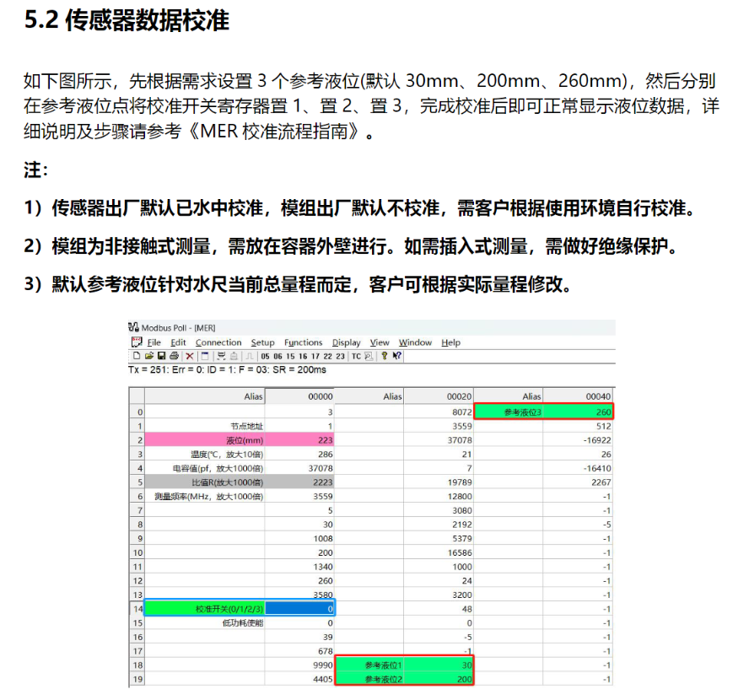Open the Window menu
Screen dimensions: 749x700
(x=415, y=342)
